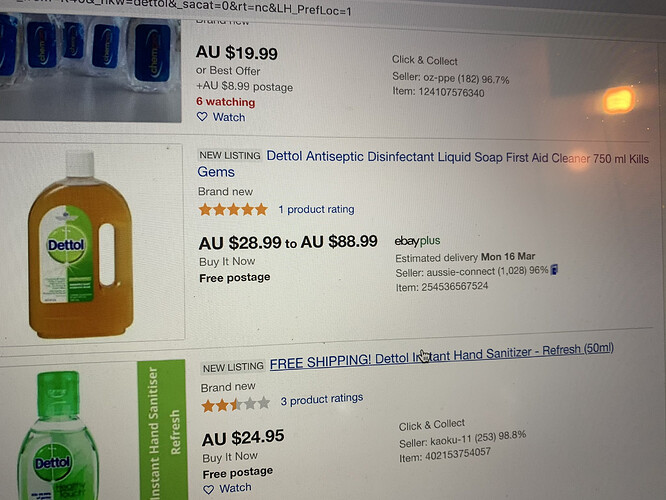This screenshot has height=500, width=666.
Task: Click the star rating on the hand sanitizer listing
Action: (236, 404)
